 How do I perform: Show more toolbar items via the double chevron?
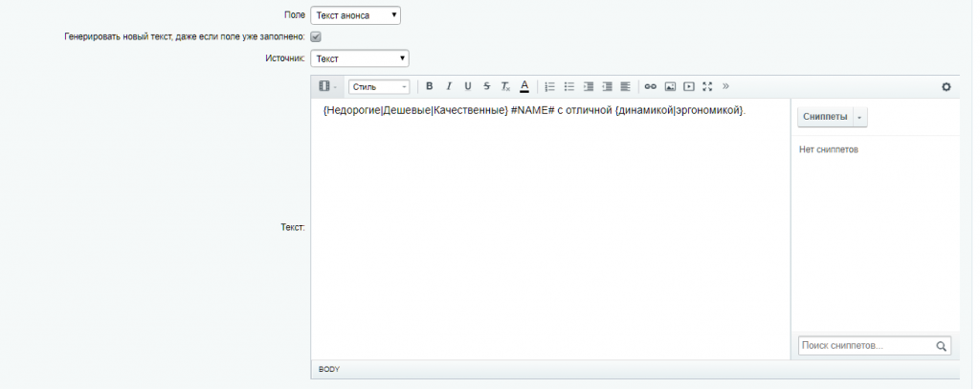pyautogui.click(x=725, y=86)
